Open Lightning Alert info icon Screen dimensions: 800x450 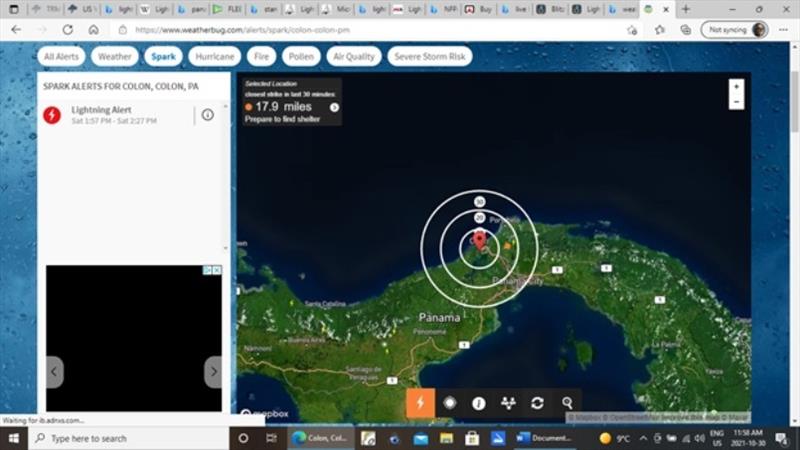pos(208,115)
